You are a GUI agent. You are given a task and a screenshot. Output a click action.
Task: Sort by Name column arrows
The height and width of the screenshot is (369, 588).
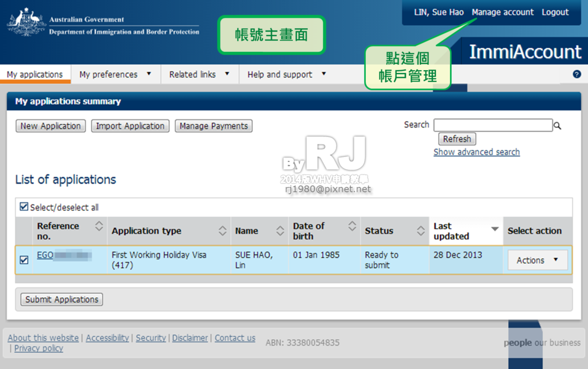280,231
